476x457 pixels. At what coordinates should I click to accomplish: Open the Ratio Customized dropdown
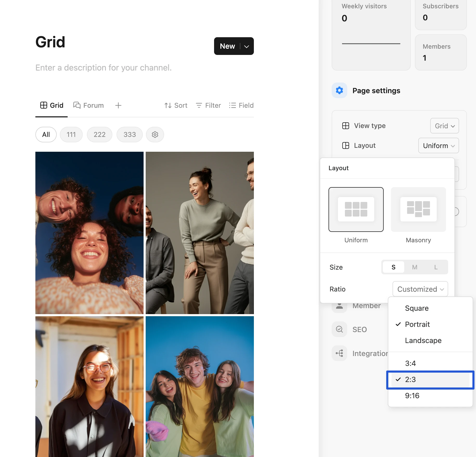[420, 289]
